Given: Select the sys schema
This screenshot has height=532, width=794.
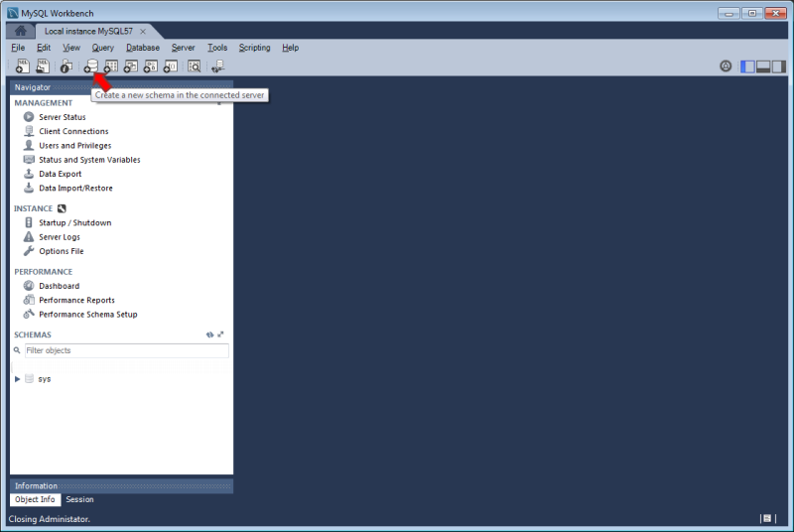Looking at the screenshot, I should point(44,378).
